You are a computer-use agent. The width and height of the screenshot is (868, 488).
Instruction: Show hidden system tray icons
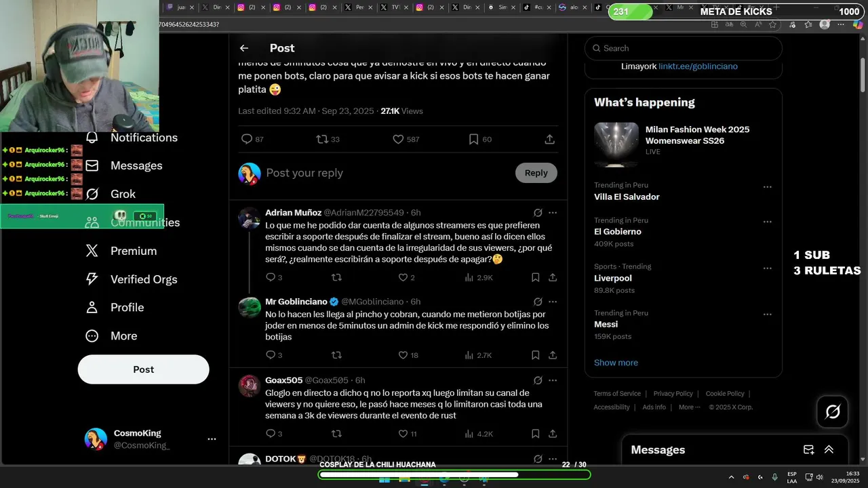click(x=731, y=477)
